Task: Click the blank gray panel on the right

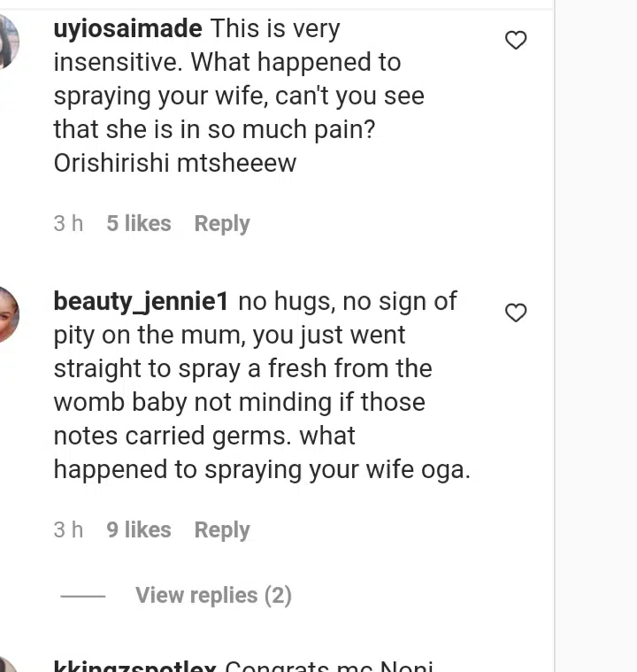Action: (595, 336)
